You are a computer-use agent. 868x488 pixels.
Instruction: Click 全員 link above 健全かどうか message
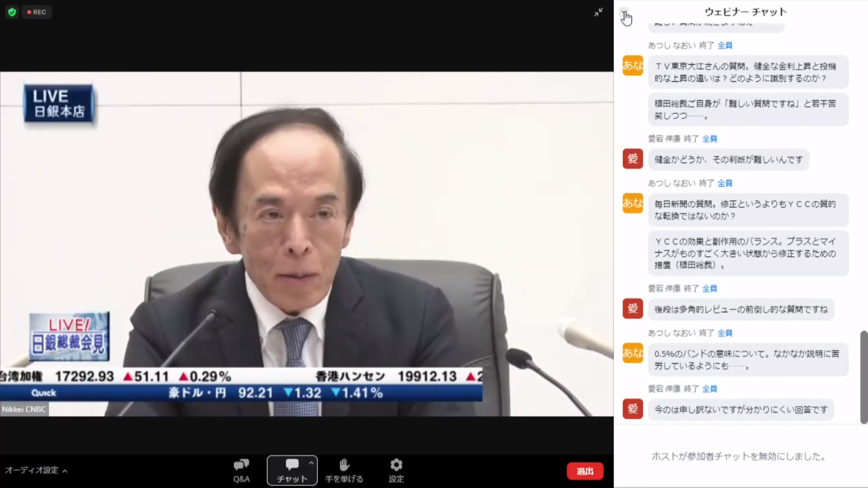click(x=709, y=139)
